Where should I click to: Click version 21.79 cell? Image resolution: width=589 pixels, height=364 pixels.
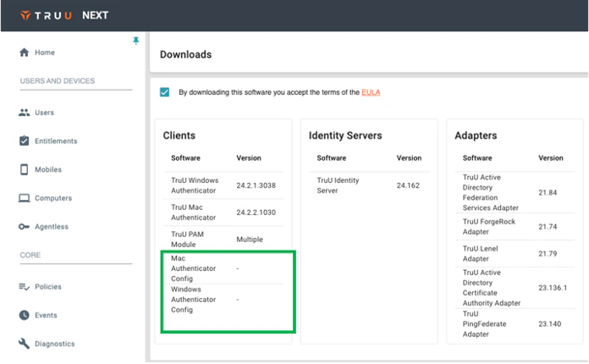[548, 254]
